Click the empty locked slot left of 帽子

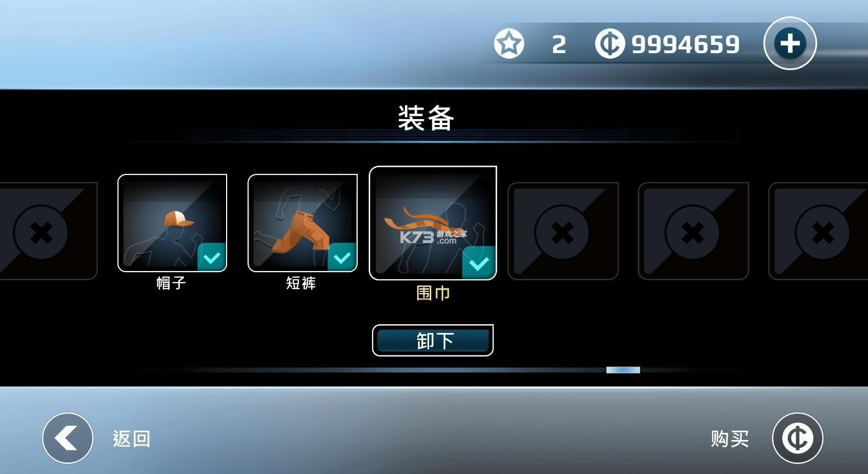point(48,231)
